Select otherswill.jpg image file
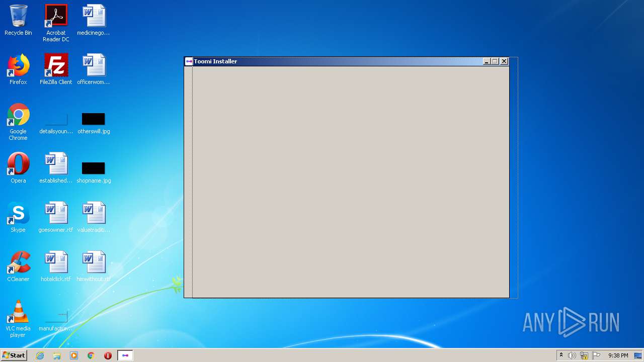The height and width of the screenshot is (362, 644). pos(94,123)
